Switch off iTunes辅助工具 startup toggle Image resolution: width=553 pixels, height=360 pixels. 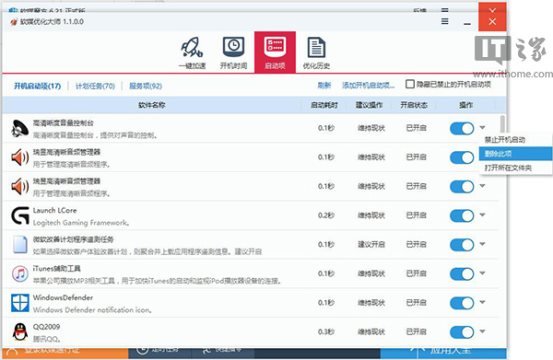coord(462,274)
